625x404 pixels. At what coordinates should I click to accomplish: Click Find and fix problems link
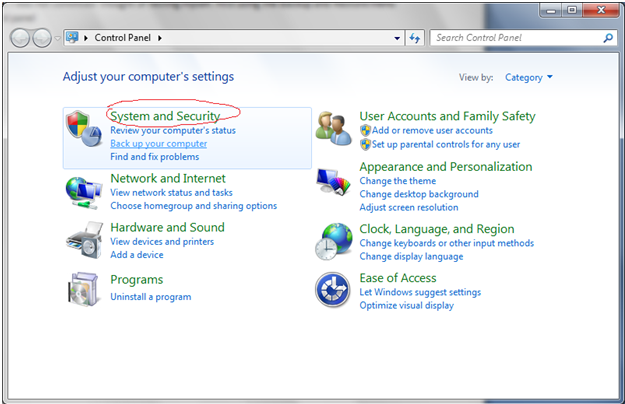point(155,157)
